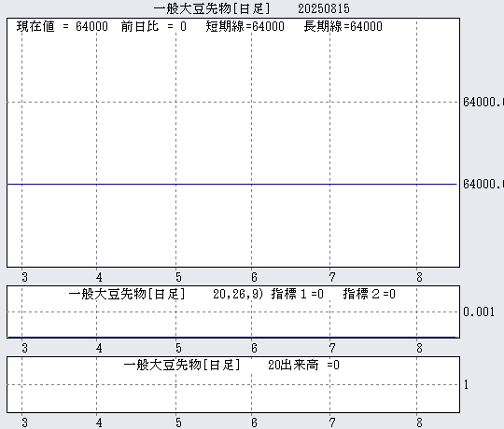The image size is (504, 429).
Task: Click the 0.001 indicator axis label
Action: [479, 311]
